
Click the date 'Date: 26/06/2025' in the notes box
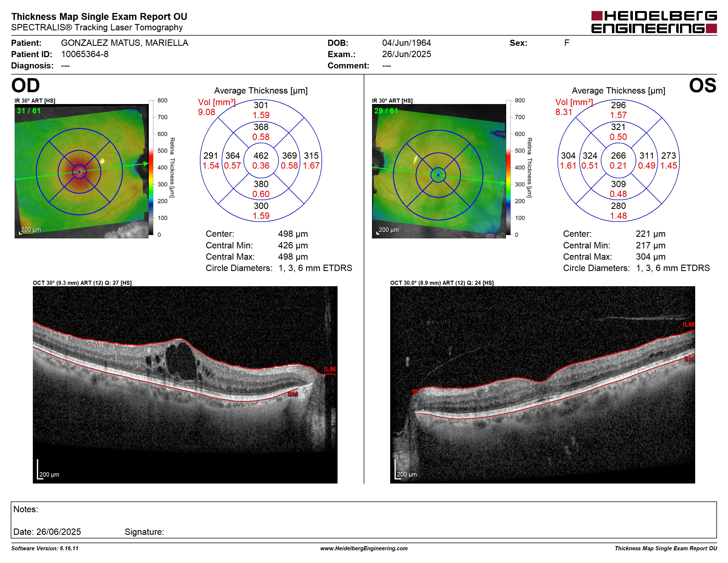47,532
